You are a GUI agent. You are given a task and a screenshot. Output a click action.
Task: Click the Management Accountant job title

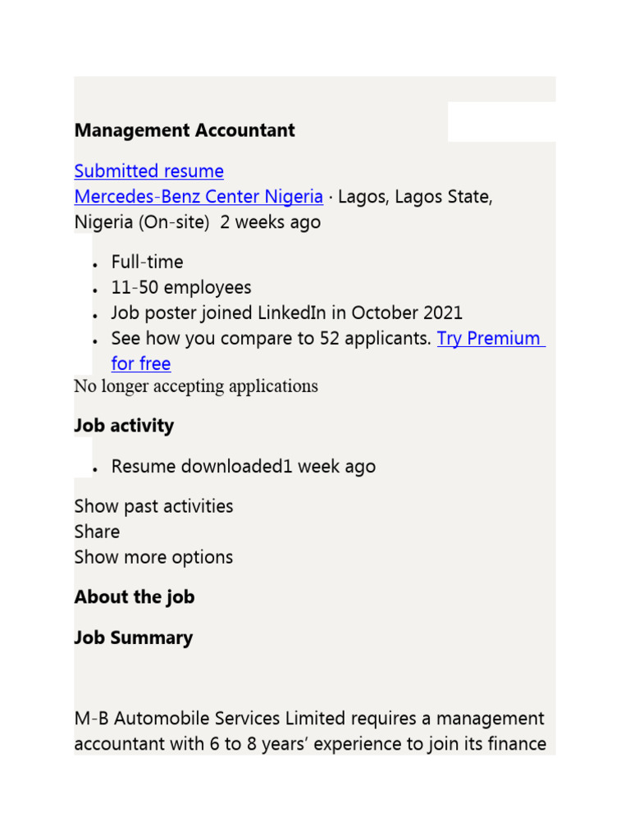185,130
